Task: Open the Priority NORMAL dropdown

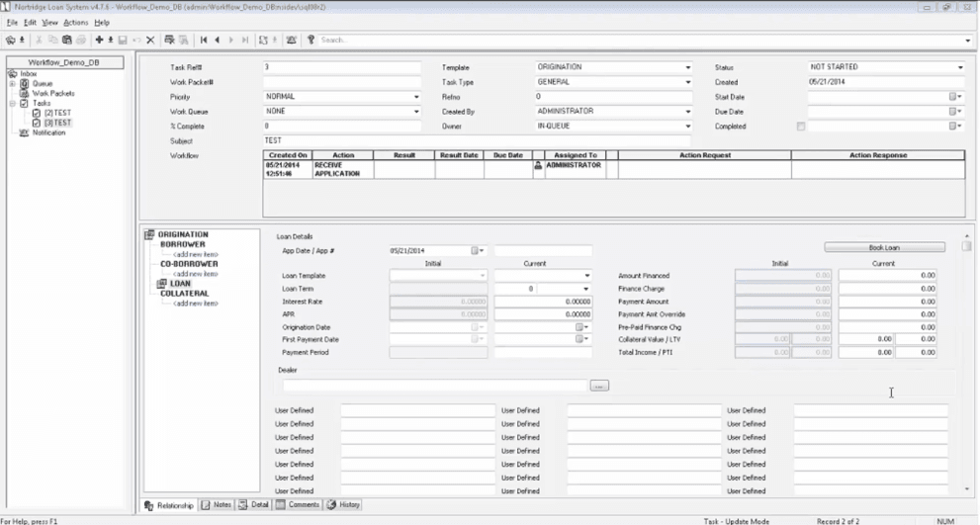Action: click(342, 97)
